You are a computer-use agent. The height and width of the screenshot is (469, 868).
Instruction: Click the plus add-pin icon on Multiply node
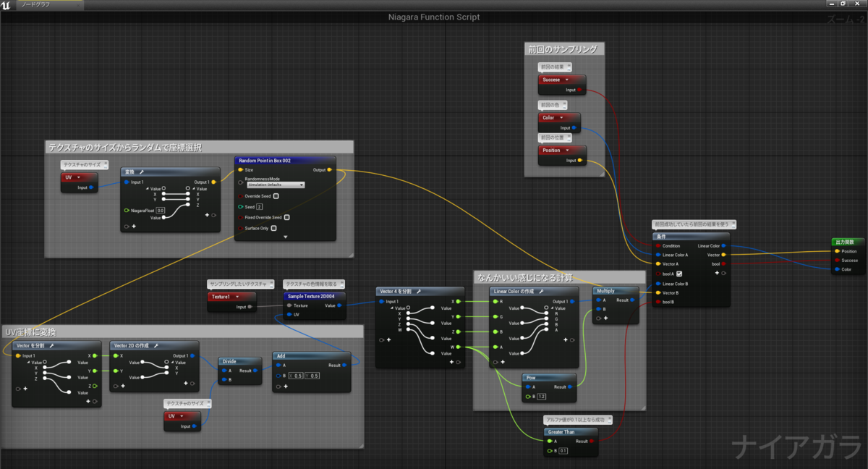(x=605, y=318)
